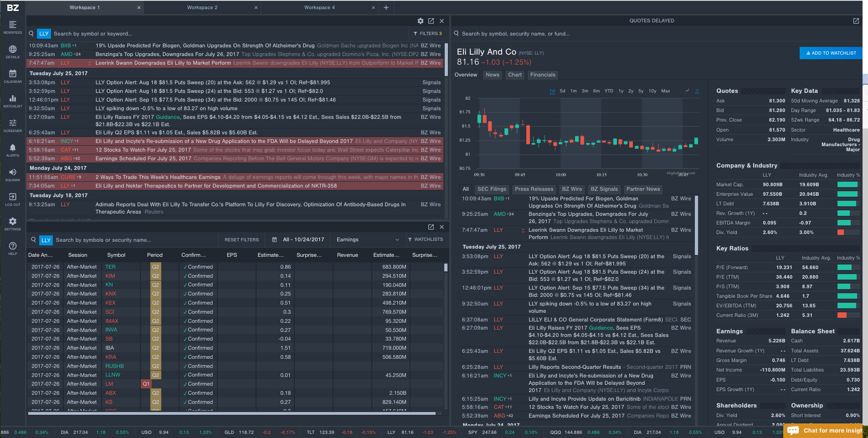This screenshot has width=868, height=438.
Task: Click RESET FILTERS in calendar panel
Action: pos(241,239)
